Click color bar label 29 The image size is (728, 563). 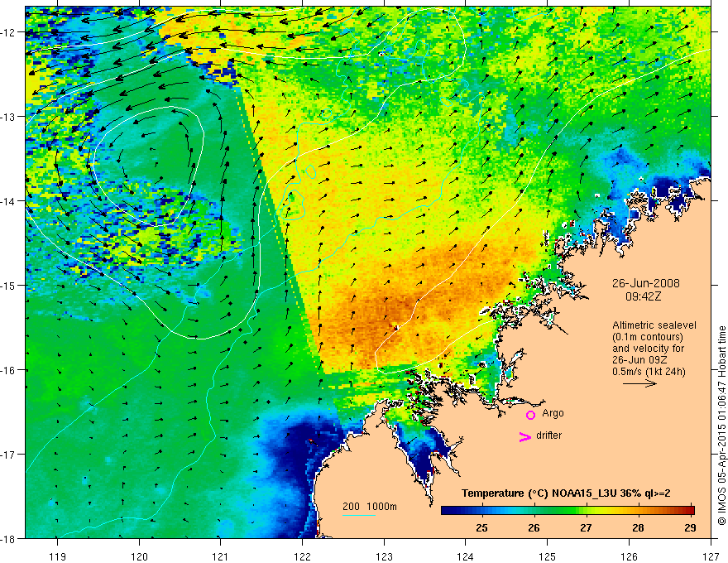(691, 527)
